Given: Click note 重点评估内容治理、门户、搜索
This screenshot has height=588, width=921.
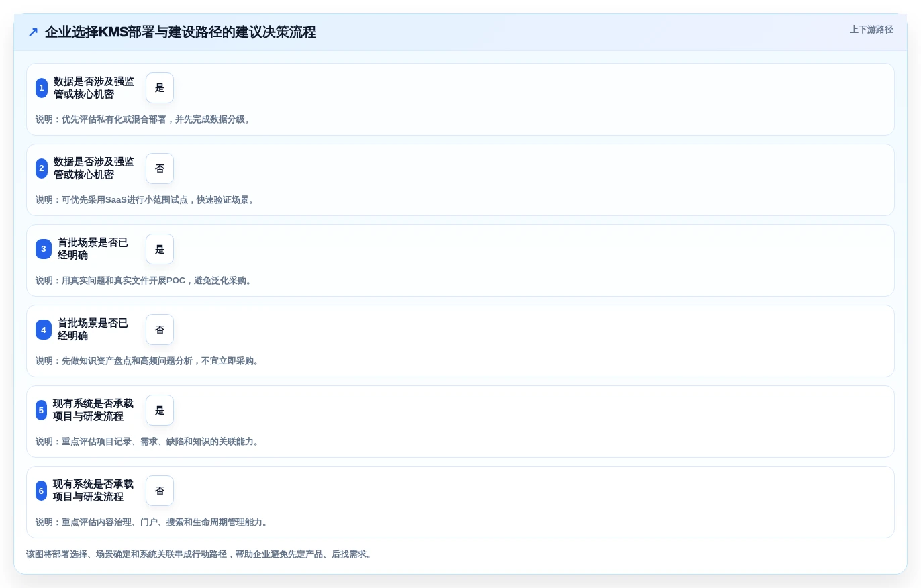Looking at the screenshot, I should (x=153, y=522).
